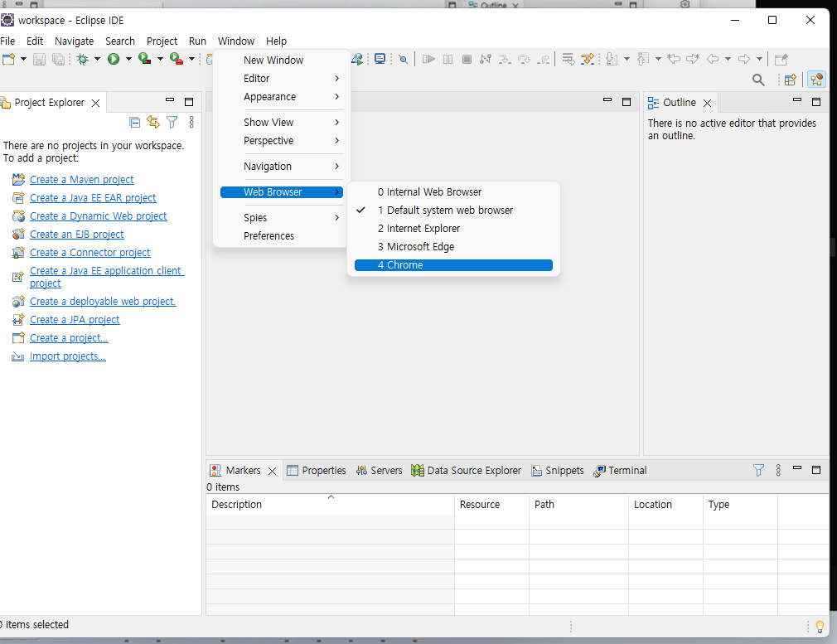Expand the Appearance submenu
Screen dimensions: 837x644
[281, 97]
